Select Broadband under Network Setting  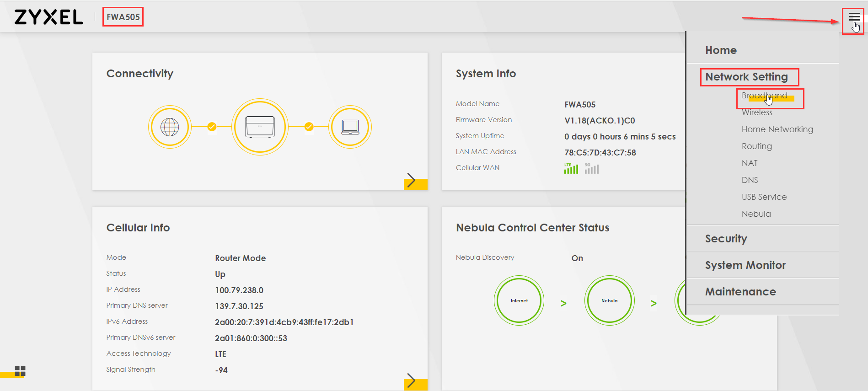[764, 96]
